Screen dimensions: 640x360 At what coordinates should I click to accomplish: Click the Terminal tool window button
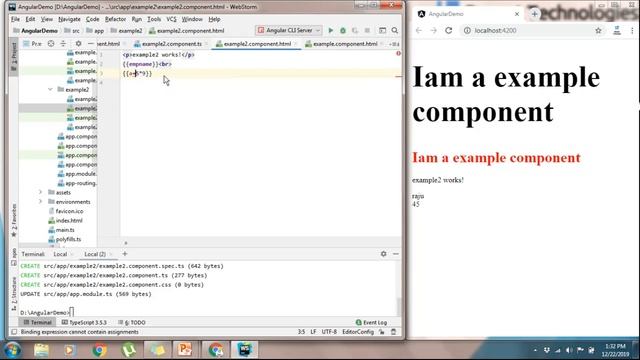(38, 322)
